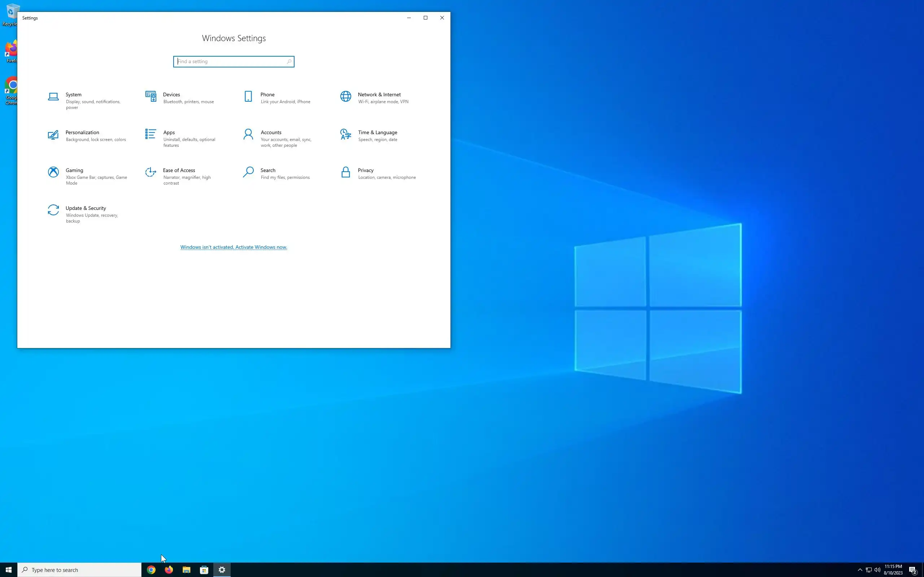The height and width of the screenshot is (577, 924).
Task: Click the taskbar Type here to search box
Action: tap(80, 570)
